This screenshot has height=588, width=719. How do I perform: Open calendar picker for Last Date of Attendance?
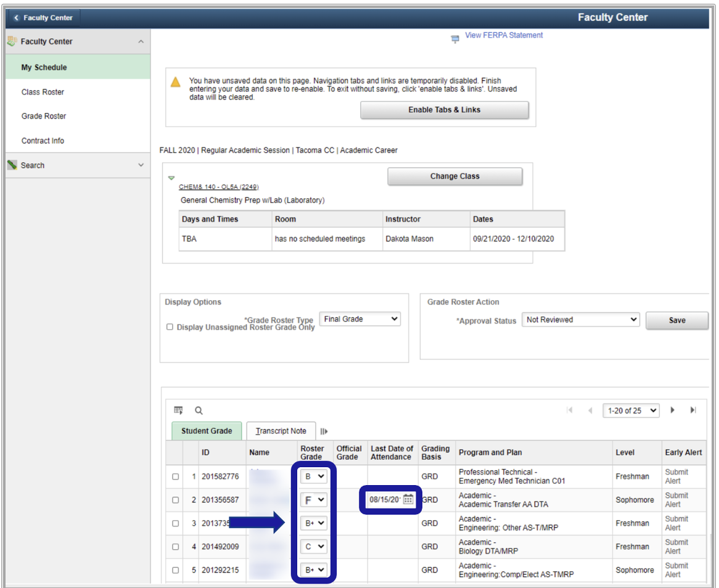click(408, 499)
